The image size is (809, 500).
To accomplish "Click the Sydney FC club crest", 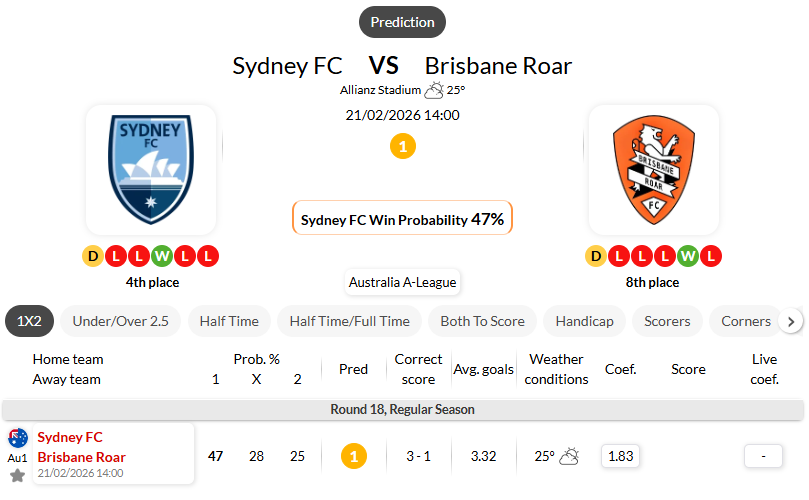I will tap(150, 170).
